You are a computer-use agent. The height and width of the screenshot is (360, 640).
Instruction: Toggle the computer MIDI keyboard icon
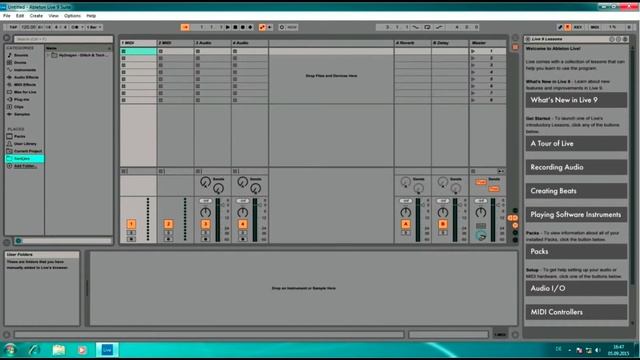[568, 27]
